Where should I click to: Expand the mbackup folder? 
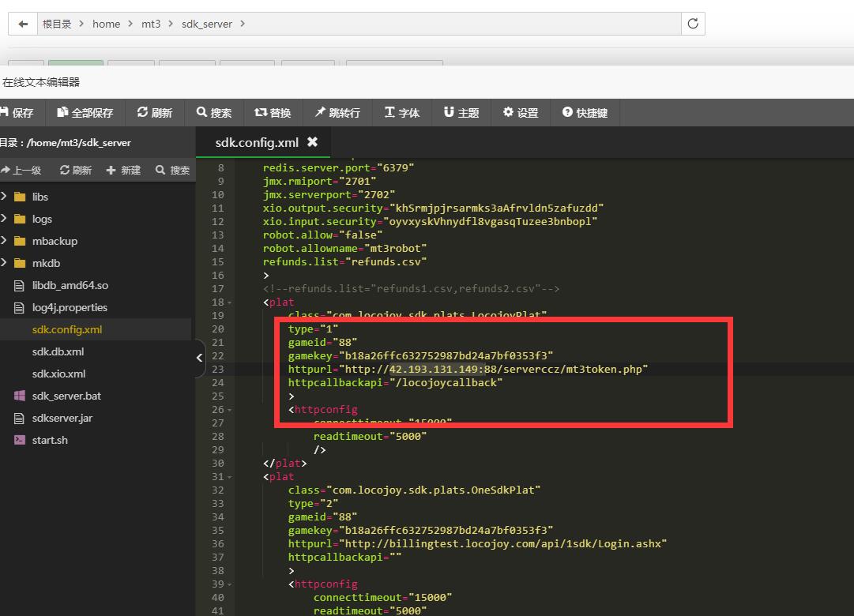[x=54, y=241]
